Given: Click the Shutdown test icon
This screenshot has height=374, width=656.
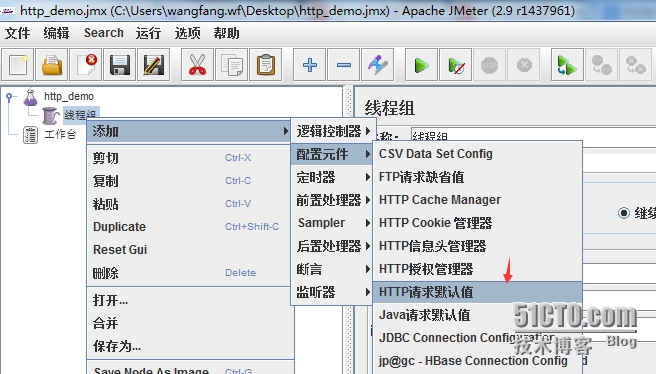Looking at the screenshot, I should [x=524, y=65].
